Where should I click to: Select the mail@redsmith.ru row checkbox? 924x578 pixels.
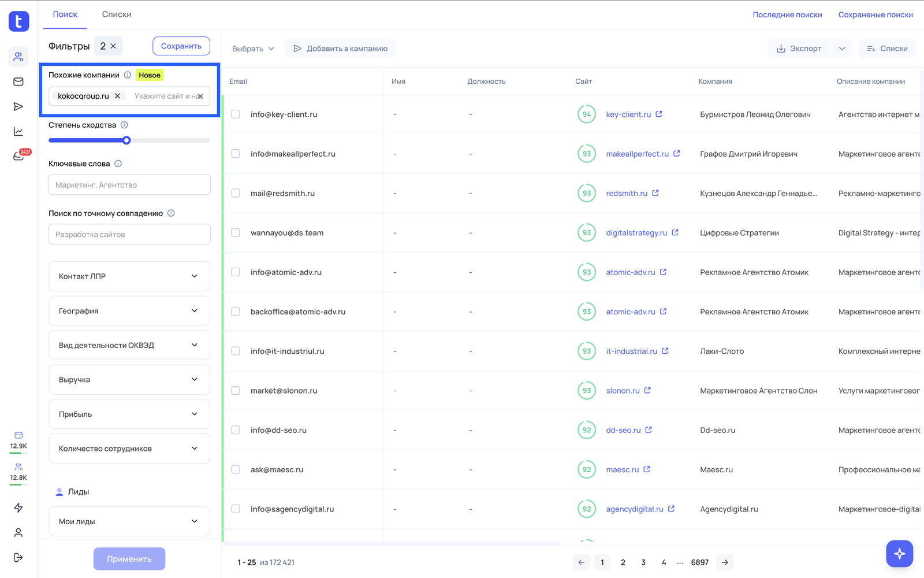(x=236, y=193)
